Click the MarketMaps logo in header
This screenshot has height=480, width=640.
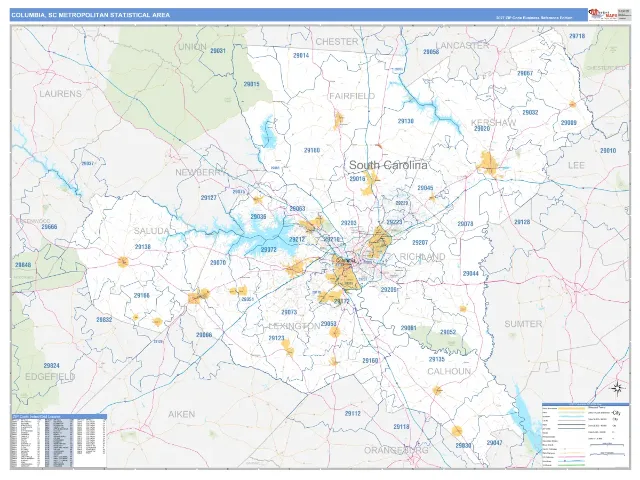pyautogui.click(x=602, y=15)
